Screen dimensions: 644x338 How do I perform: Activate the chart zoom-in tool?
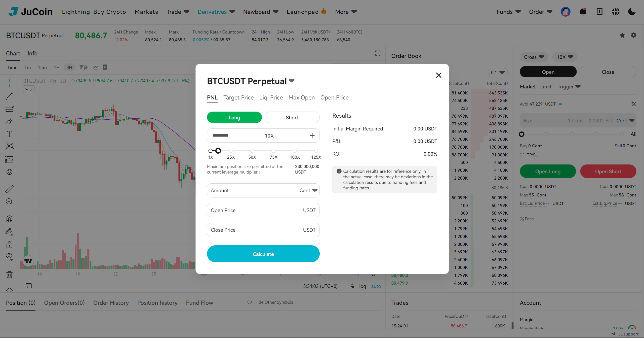coord(10,202)
